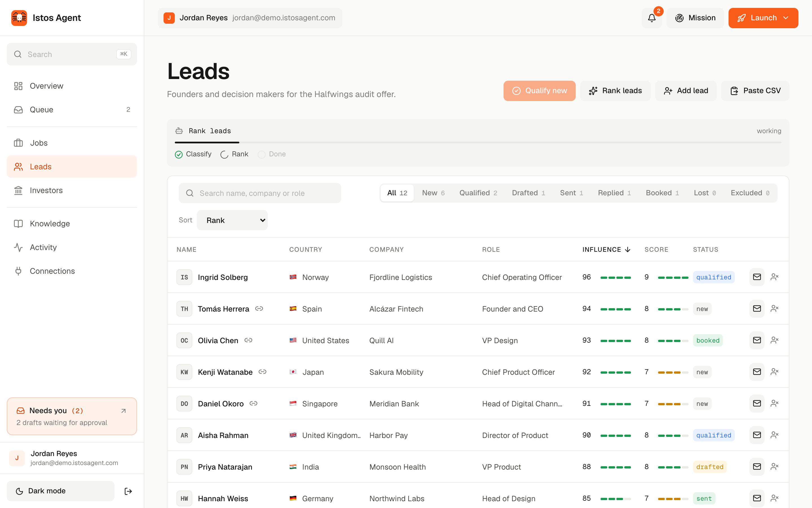Click the Istos Agent logo icon
Screen dimensions: 812x508
click(19, 18)
